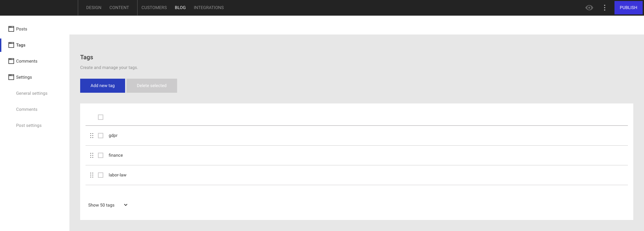
Task: Check the finance tag checkbox
Action: click(x=100, y=155)
